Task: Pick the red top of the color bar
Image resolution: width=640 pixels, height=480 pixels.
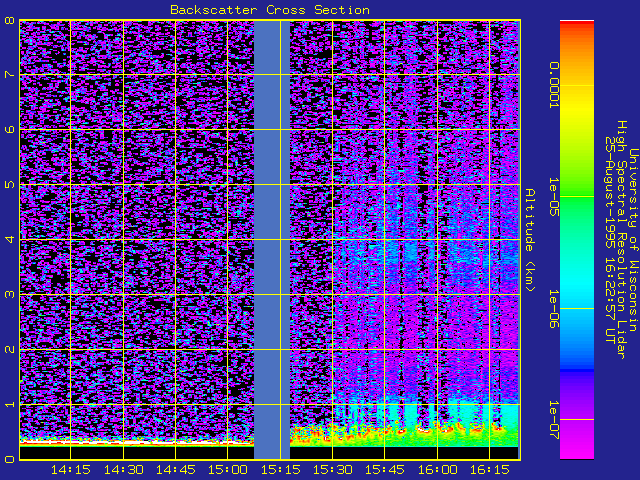Action: [x=577, y=25]
